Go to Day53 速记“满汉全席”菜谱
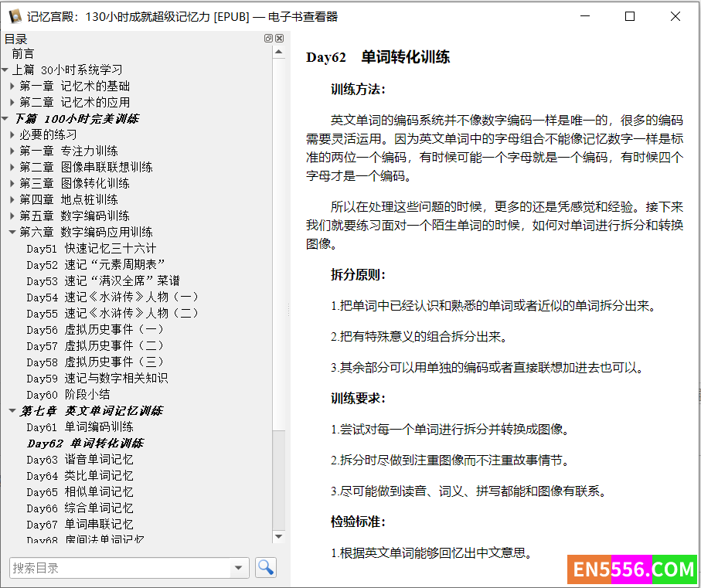 click(x=104, y=280)
